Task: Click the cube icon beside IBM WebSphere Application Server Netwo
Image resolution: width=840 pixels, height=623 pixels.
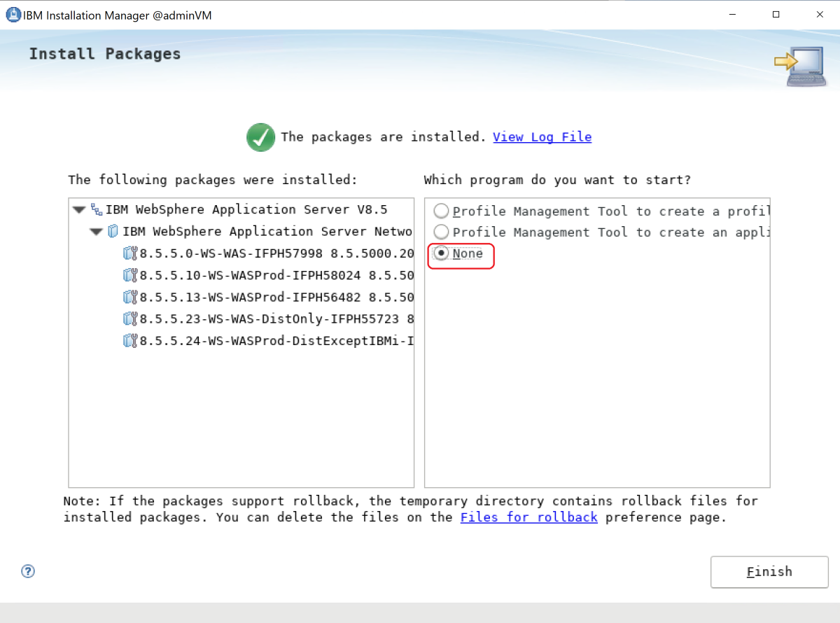Action: tap(114, 231)
